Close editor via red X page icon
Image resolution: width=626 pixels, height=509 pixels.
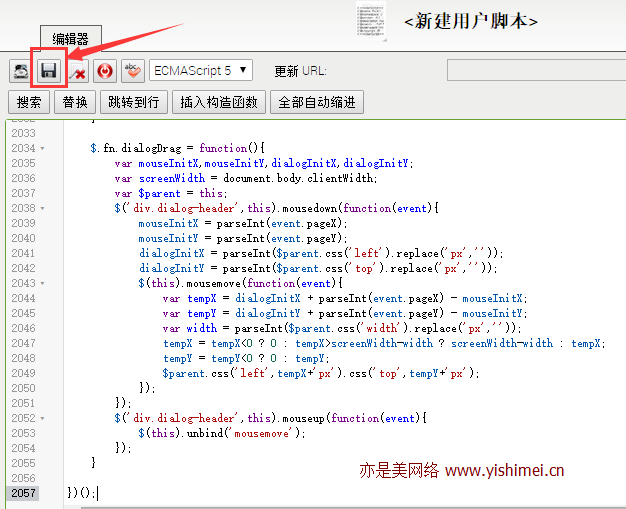(x=77, y=71)
